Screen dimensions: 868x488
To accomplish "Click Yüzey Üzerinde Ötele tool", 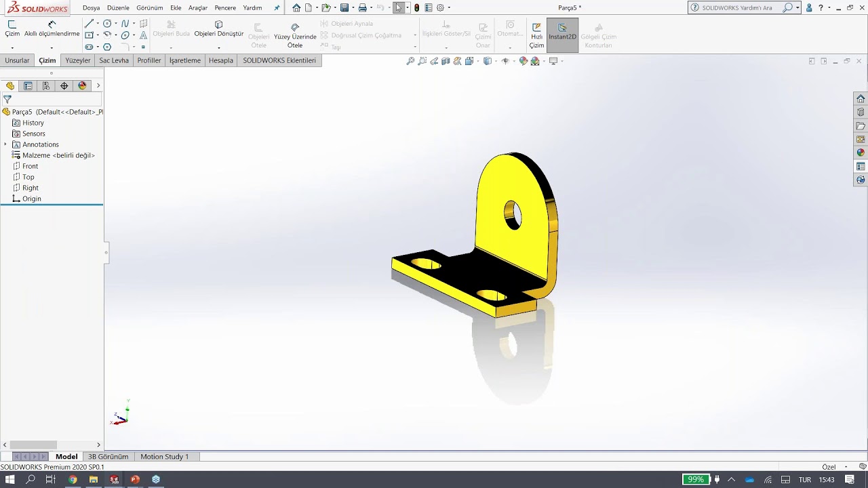I will (295, 36).
